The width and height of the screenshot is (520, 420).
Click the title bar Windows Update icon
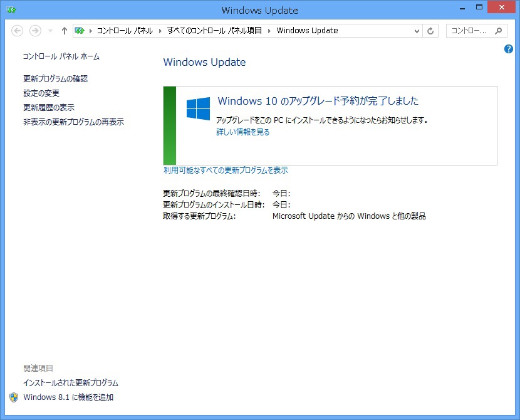point(11,10)
